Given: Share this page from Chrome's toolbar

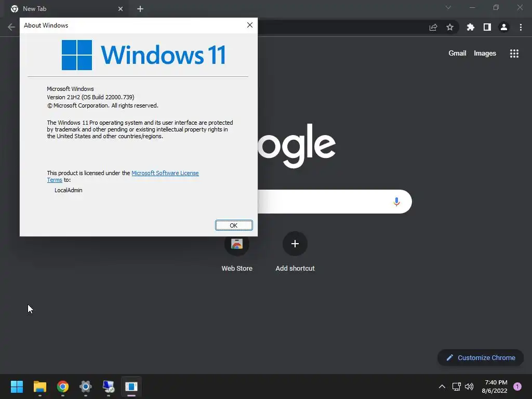Looking at the screenshot, I should tap(433, 27).
